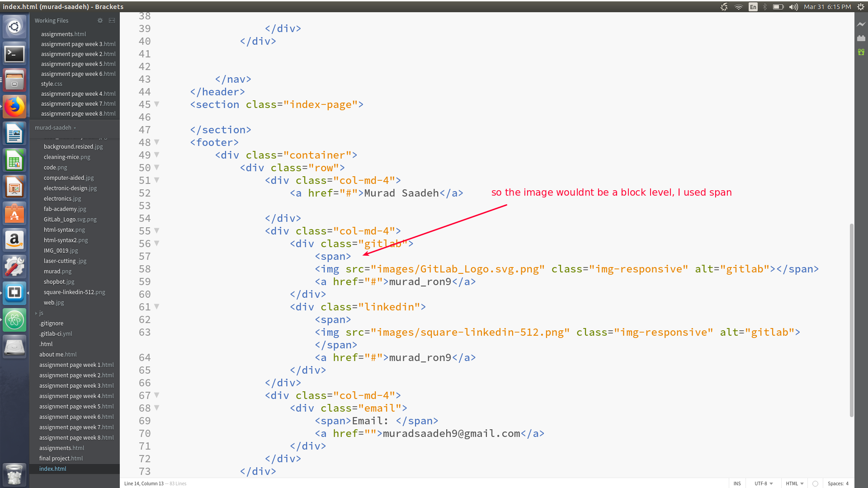Open the UTF-8 encoding dropdown
This screenshot has height=488, width=868.
(x=764, y=483)
